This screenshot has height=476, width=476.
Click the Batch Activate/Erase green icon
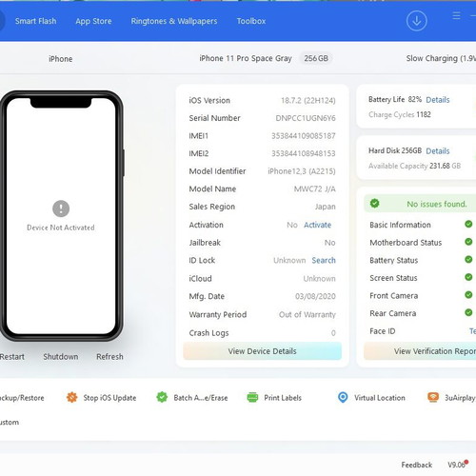point(162,397)
